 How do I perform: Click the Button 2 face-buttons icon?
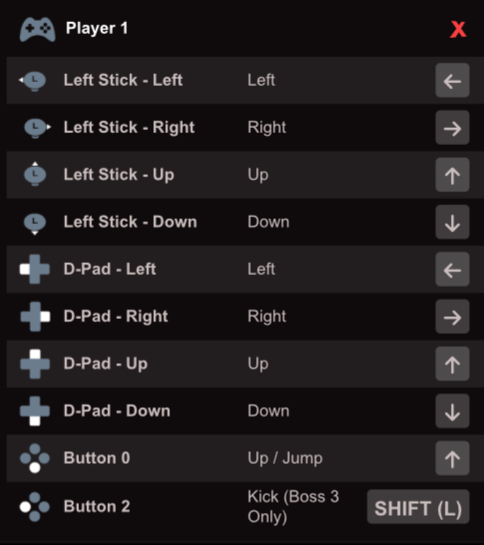[35, 507]
